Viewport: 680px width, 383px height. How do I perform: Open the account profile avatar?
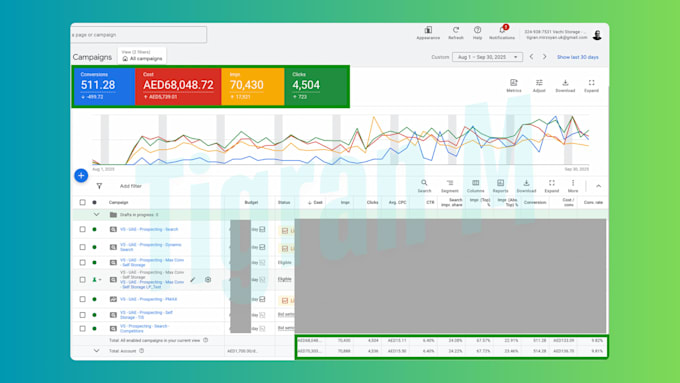pyautogui.click(x=597, y=35)
